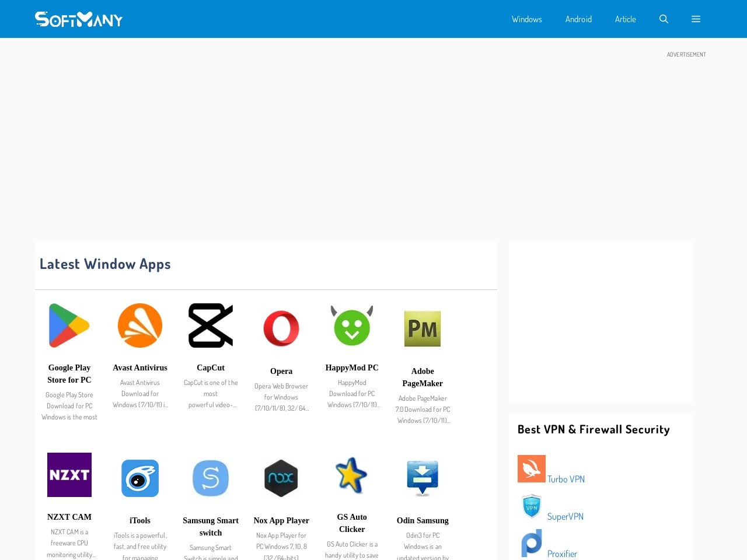Image resolution: width=747 pixels, height=560 pixels.
Task: Open the Proxifier blue icon
Action: tap(532, 543)
